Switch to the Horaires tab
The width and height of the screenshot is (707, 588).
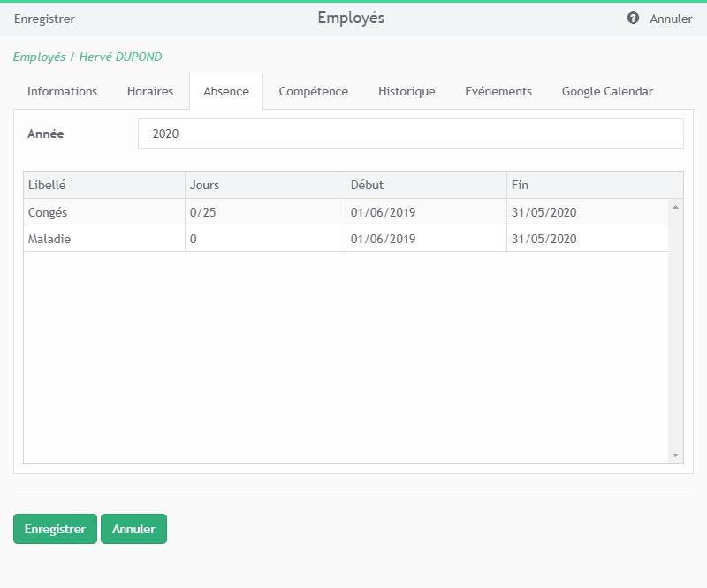pos(150,91)
